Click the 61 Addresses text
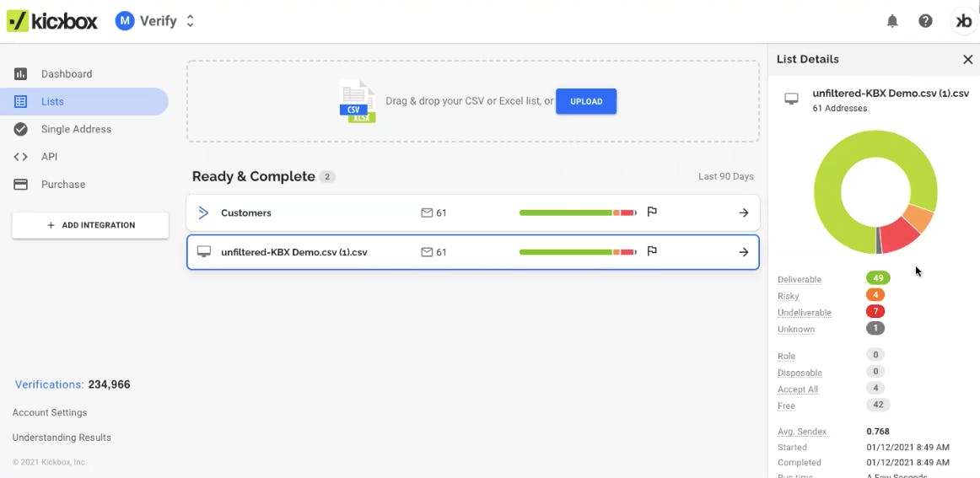 (840, 108)
